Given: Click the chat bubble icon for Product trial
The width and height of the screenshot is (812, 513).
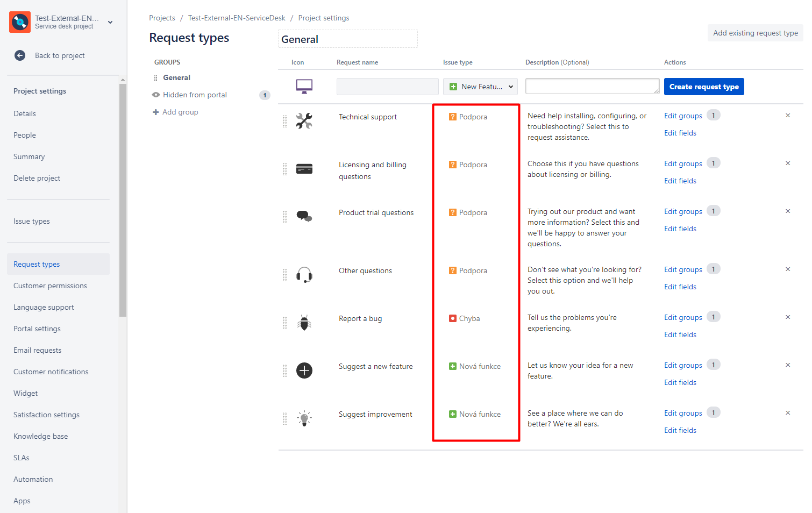Looking at the screenshot, I should 304,216.
